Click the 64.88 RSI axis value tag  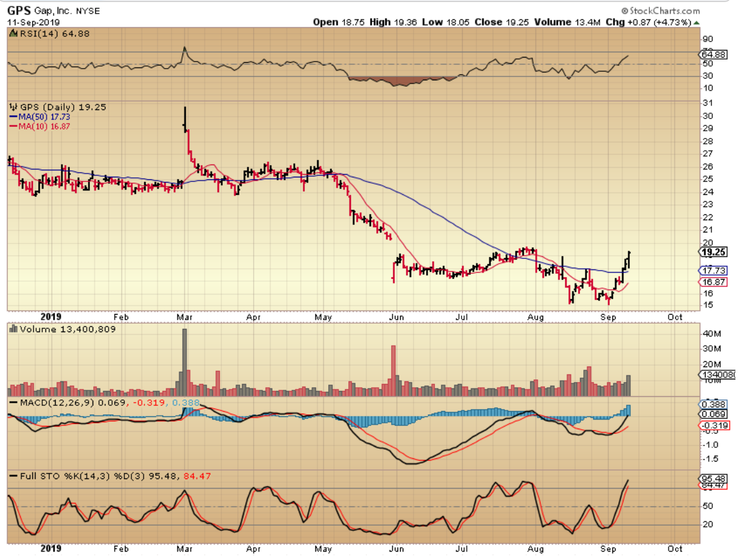(713, 54)
